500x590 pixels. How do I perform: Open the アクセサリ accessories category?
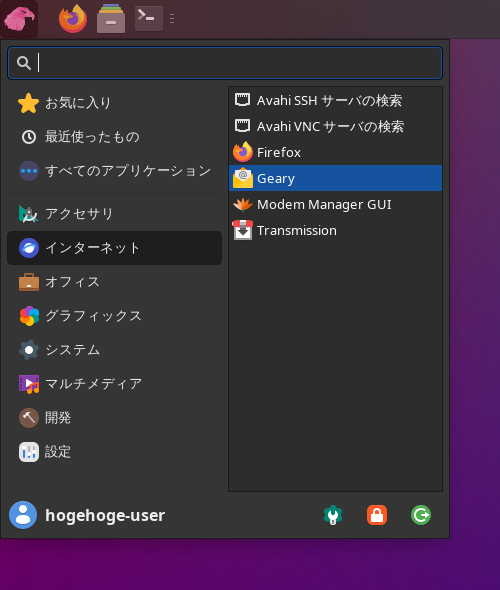click(x=114, y=214)
